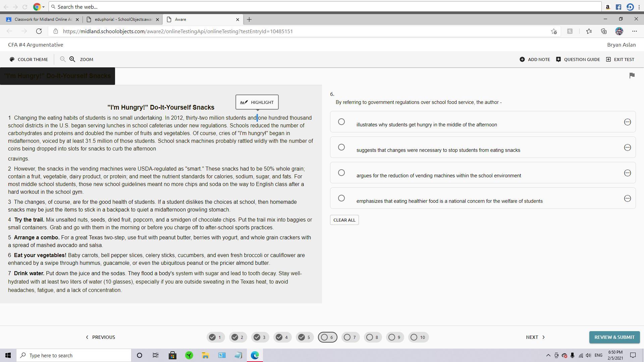Screen dimensions: 644x362
Task: Go back to the Previous question
Action: pos(100,337)
